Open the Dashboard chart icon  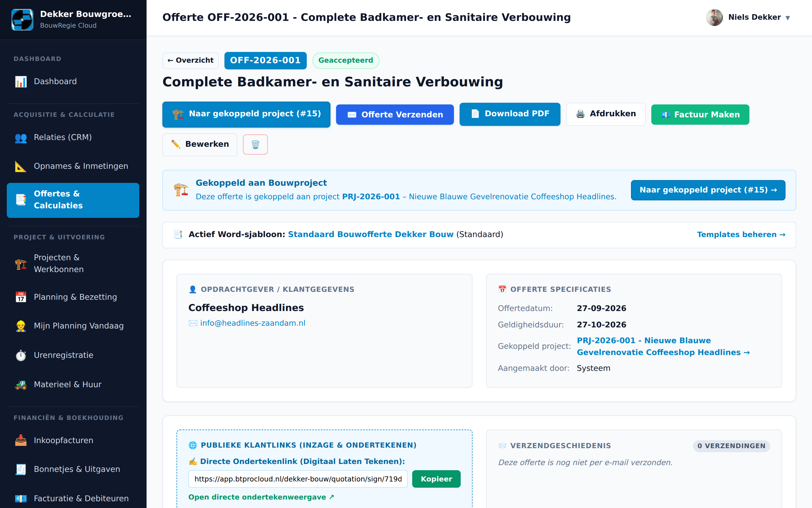point(21,82)
